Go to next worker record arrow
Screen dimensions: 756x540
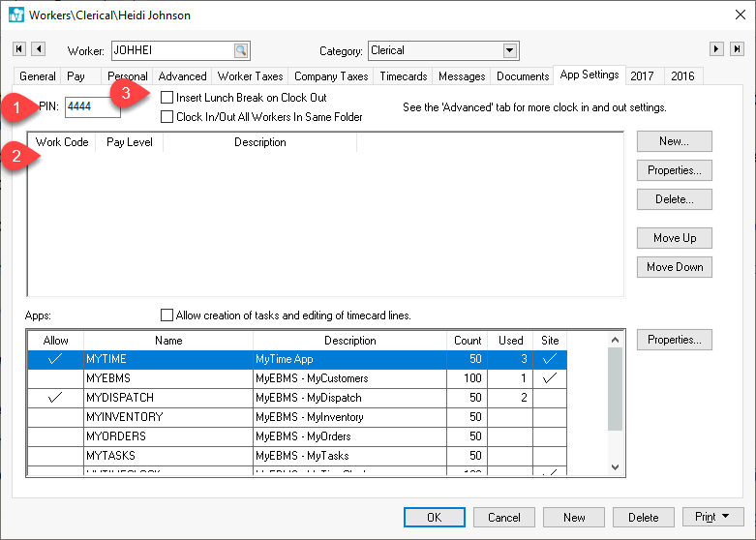pyautogui.click(x=717, y=49)
